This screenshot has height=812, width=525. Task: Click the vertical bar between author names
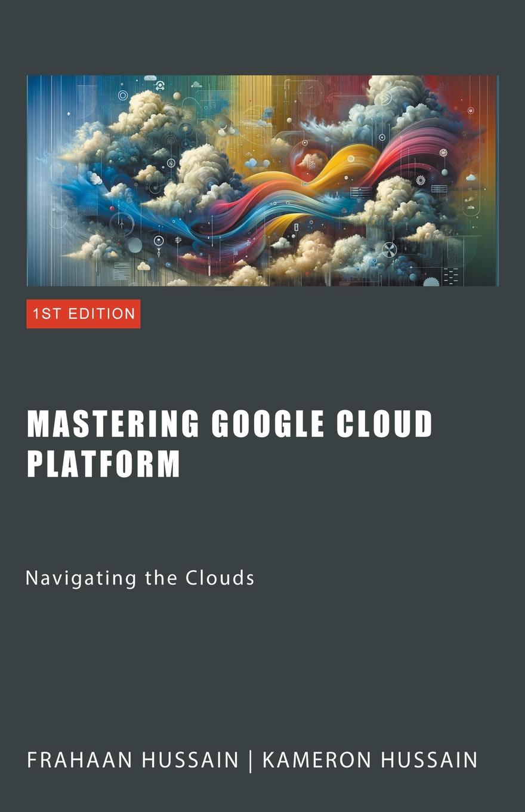tap(251, 760)
